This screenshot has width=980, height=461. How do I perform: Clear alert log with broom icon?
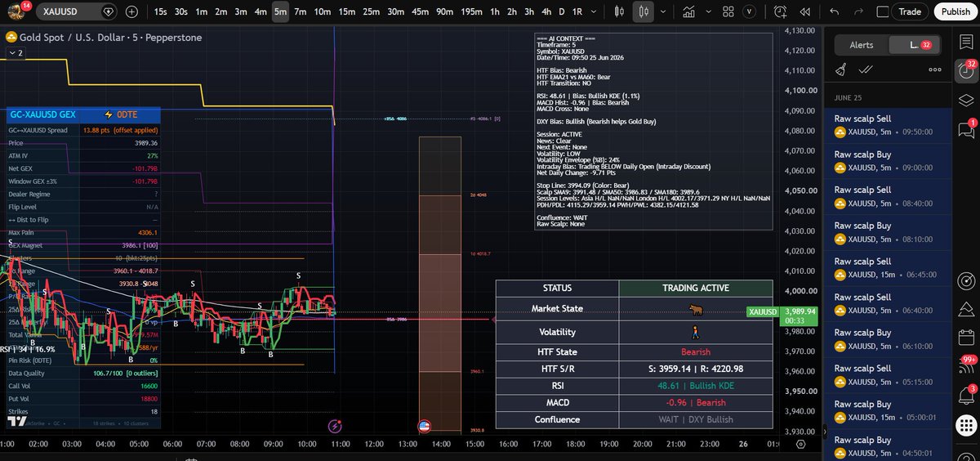click(840, 70)
